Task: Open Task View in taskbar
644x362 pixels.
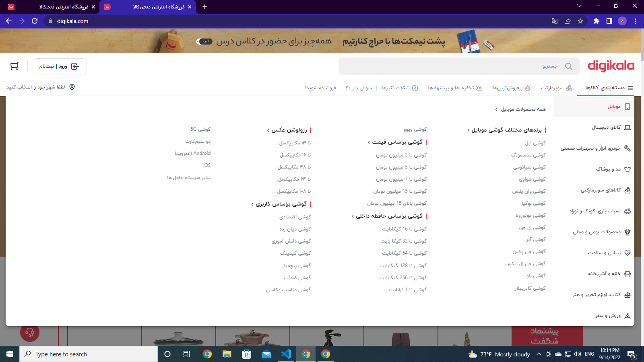Action: pos(187,354)
